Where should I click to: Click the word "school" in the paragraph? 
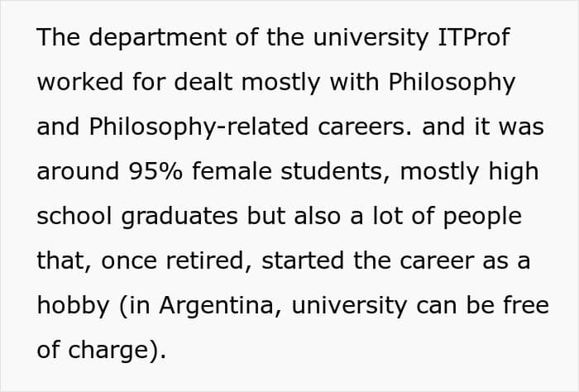(74, 217)
